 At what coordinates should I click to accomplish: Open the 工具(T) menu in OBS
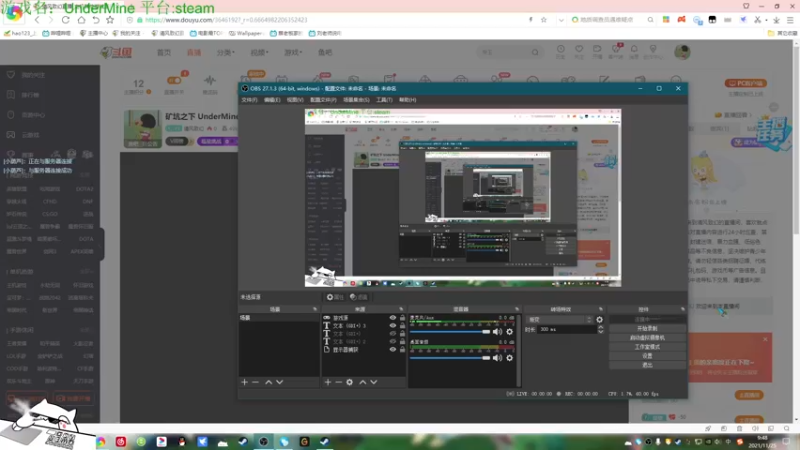(384, 100)
